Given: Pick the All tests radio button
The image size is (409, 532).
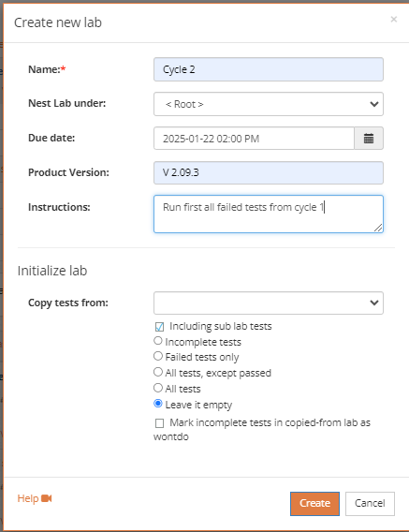Looking at the screenshot, I should pyautogui.click(x=158, y=388).
